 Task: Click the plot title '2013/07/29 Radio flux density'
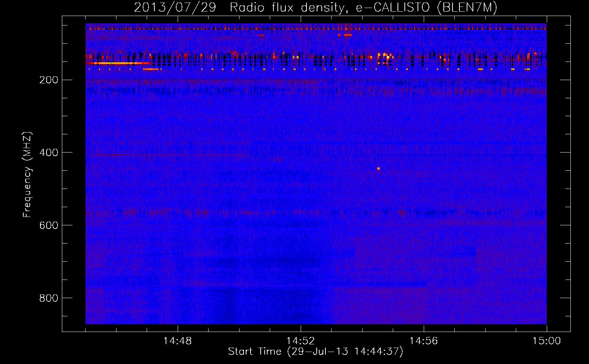(239, 8)
